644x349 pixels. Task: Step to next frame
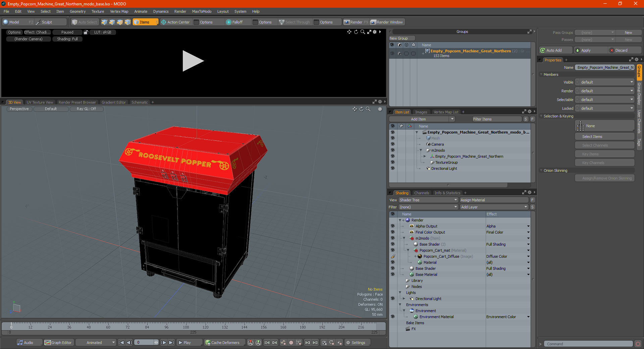pyautogui.click(x=164, y=343)
